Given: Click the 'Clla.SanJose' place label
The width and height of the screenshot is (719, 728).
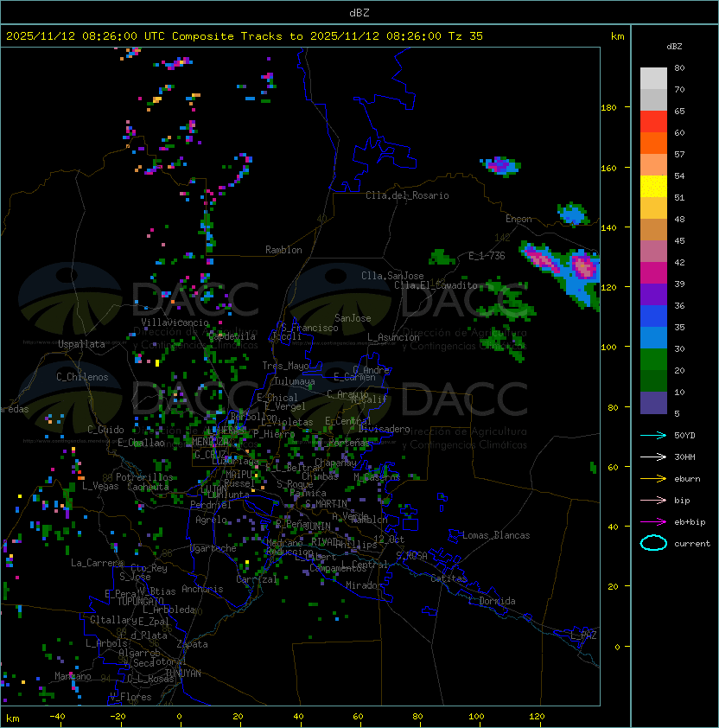Looking at the screenshot, I should [392, 276].
